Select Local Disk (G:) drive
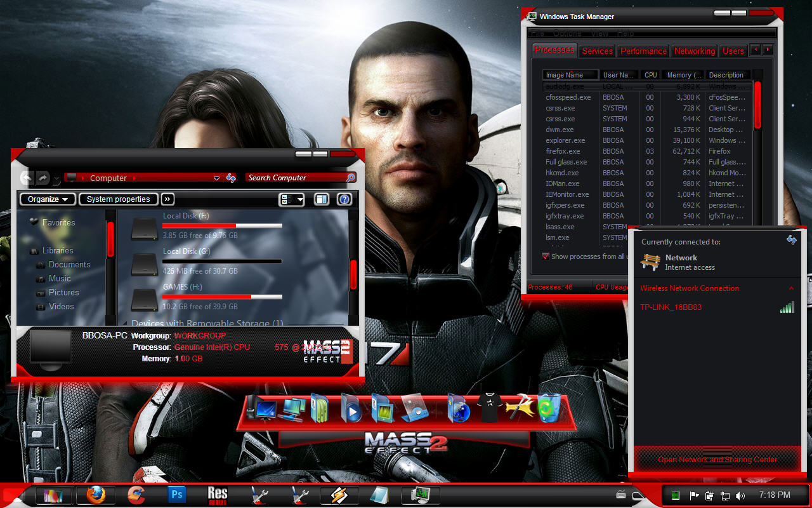This screenshot has height=508, width=812. [x=207, y=261]
